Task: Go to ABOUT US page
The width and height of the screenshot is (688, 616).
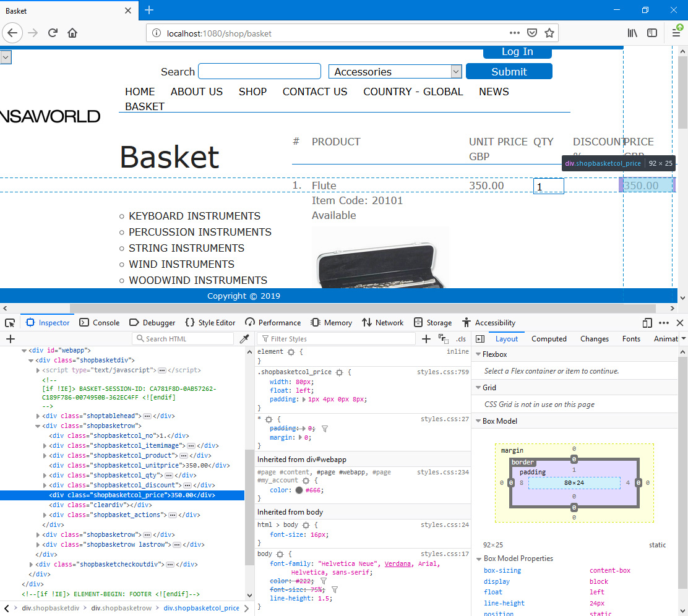Action: (197, 92)
